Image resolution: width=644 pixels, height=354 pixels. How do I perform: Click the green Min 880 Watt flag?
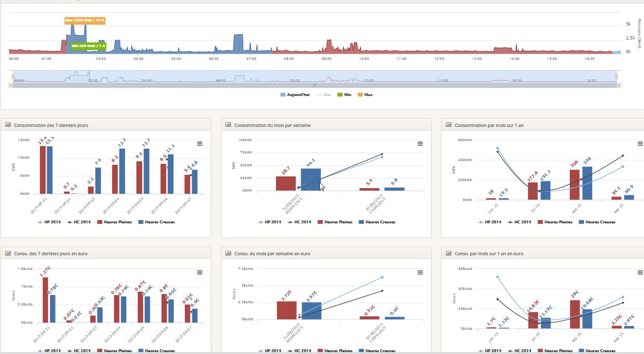click(x=88, y=46)
